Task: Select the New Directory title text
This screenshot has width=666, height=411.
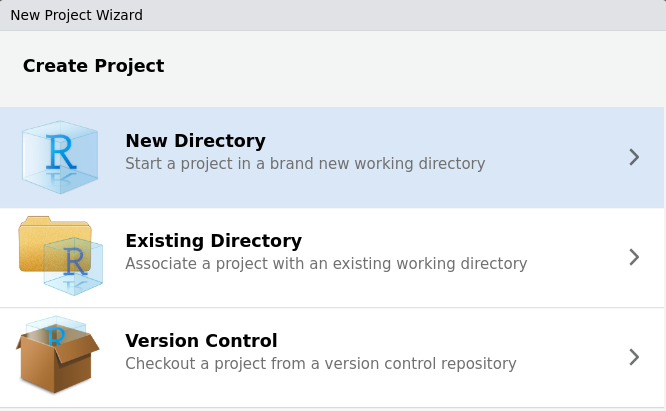Action: click(x=195, y=141)
